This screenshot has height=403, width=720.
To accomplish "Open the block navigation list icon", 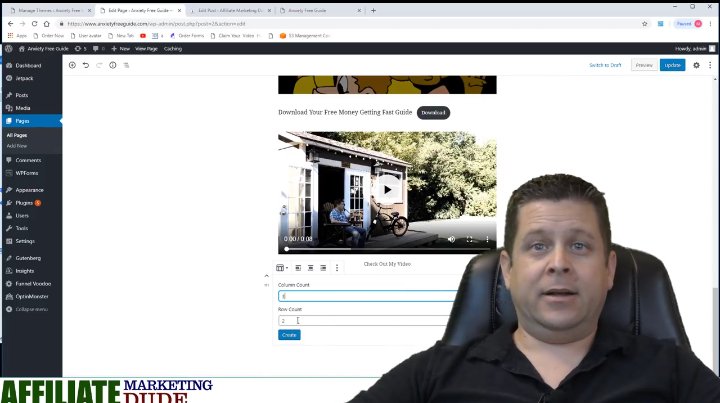I will (126, 65).
